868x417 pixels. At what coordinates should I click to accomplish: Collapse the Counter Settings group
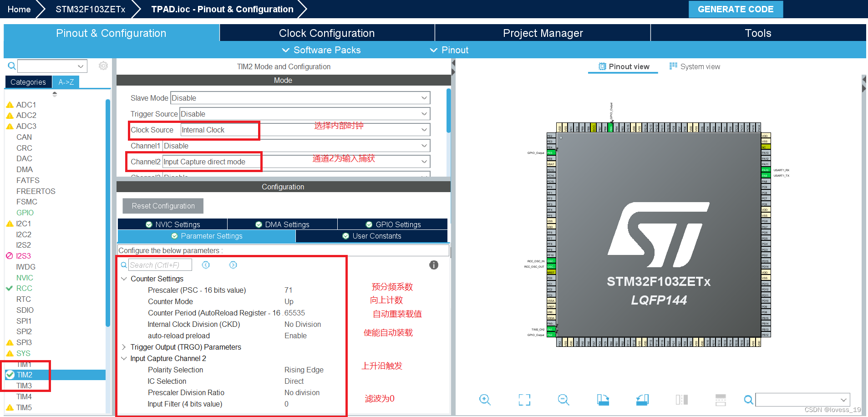pyautogui.click(x=124, y=279)
